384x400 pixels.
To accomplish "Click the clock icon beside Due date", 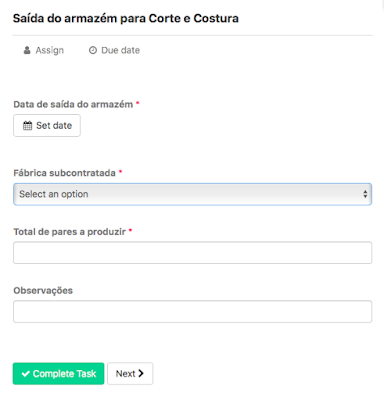I will (x=93, y=50).
